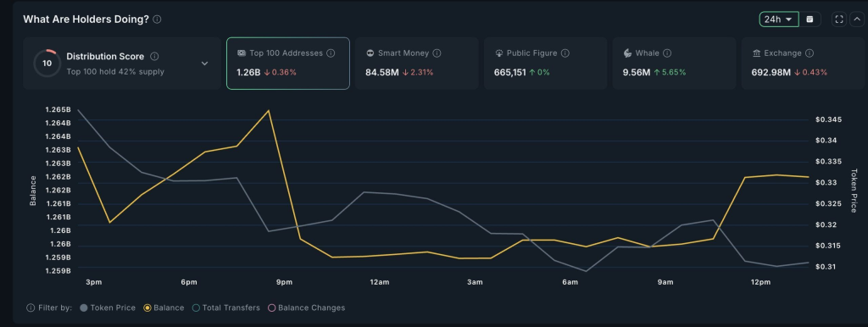Click info icon next to Exchange
The height and width of the screenshot is (327, 868).
coord(810,53)
